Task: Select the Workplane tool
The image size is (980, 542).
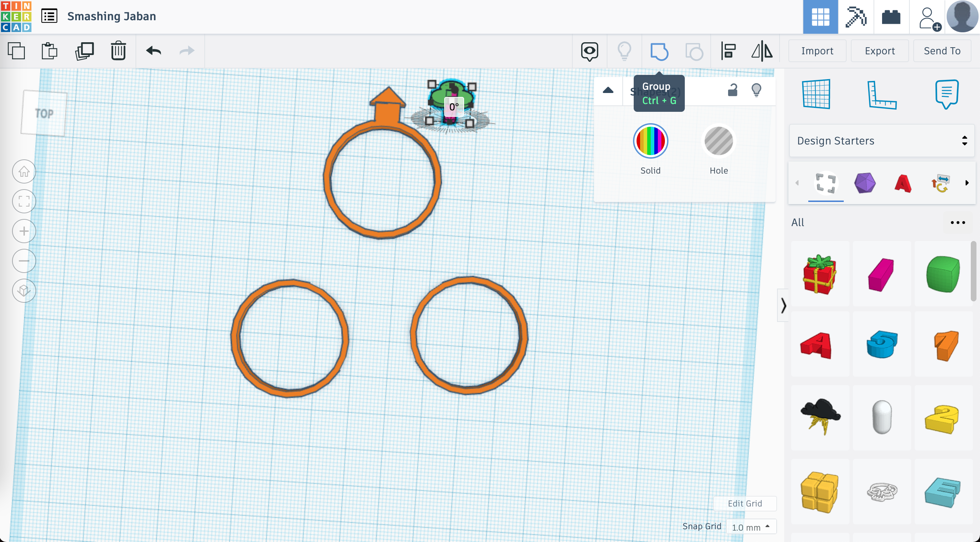Action: (x=816, y=95)
